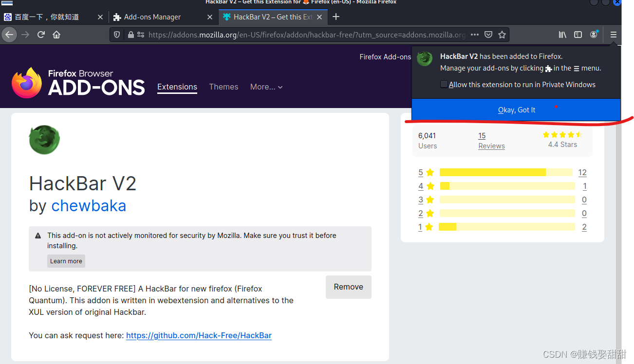Open page actions three-dot menu
Screen dimensions: 634x364
click(475, 35)
